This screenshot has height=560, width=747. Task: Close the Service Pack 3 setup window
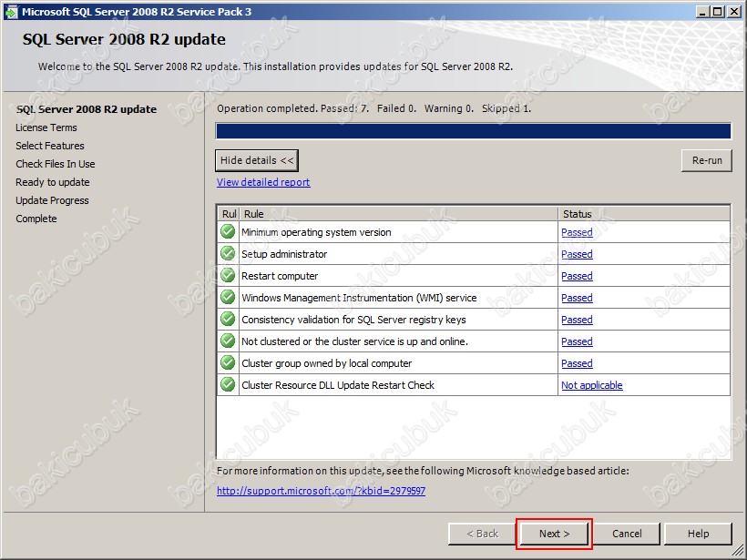pos(733,12)
